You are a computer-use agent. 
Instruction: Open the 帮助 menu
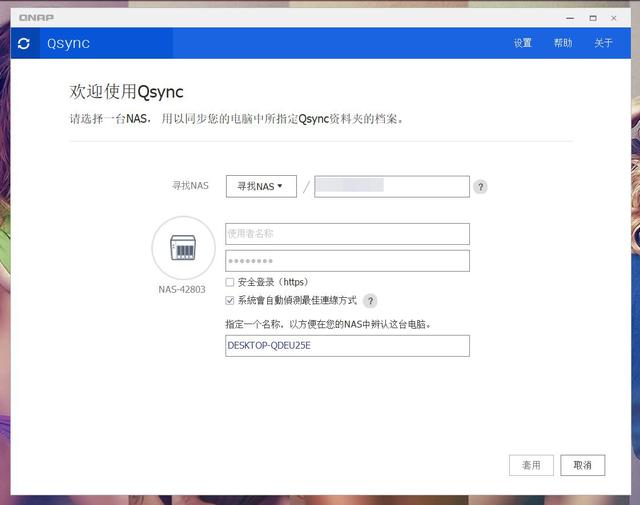(x=563, y=43)
